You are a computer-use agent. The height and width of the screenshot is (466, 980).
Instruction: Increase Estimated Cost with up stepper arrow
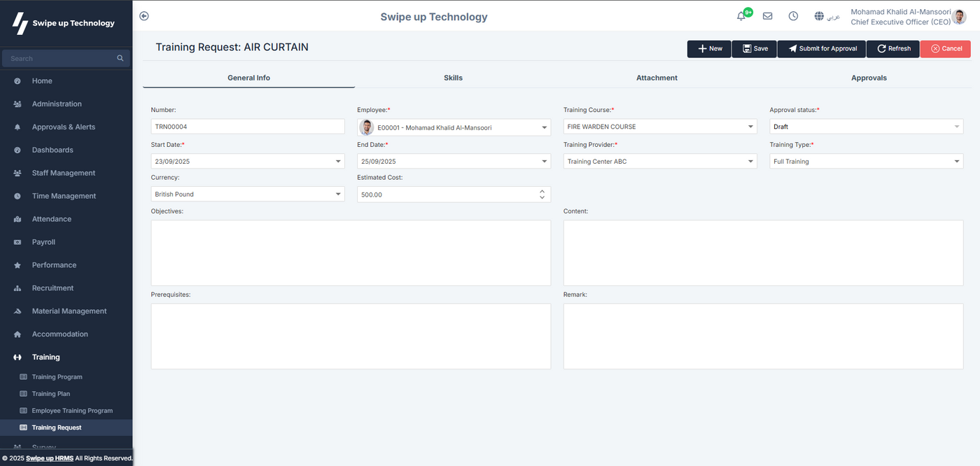(542, 191)
